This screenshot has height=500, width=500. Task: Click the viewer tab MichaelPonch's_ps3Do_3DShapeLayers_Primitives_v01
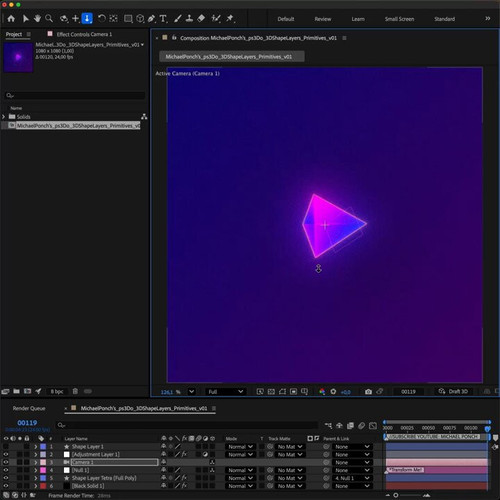pyautogui.click(x=231, y=57)
